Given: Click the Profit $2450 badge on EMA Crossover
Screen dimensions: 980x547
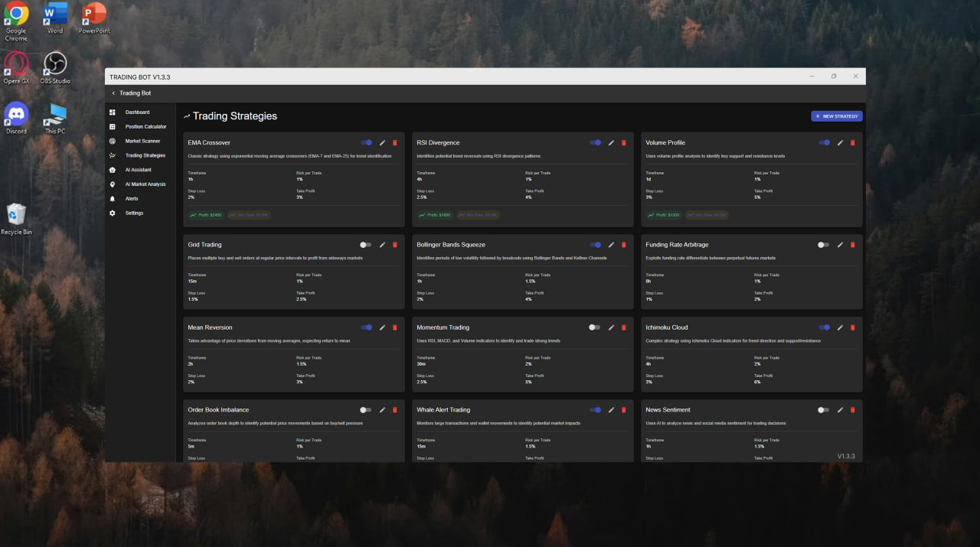Looking at the screenshot, I should point(207,215).
